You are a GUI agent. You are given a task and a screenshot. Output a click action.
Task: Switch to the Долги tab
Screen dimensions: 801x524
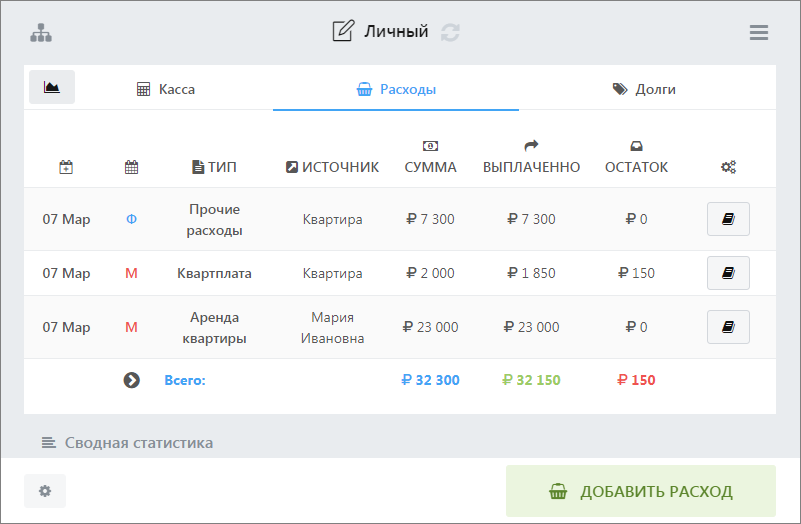[x=644, y=89]
